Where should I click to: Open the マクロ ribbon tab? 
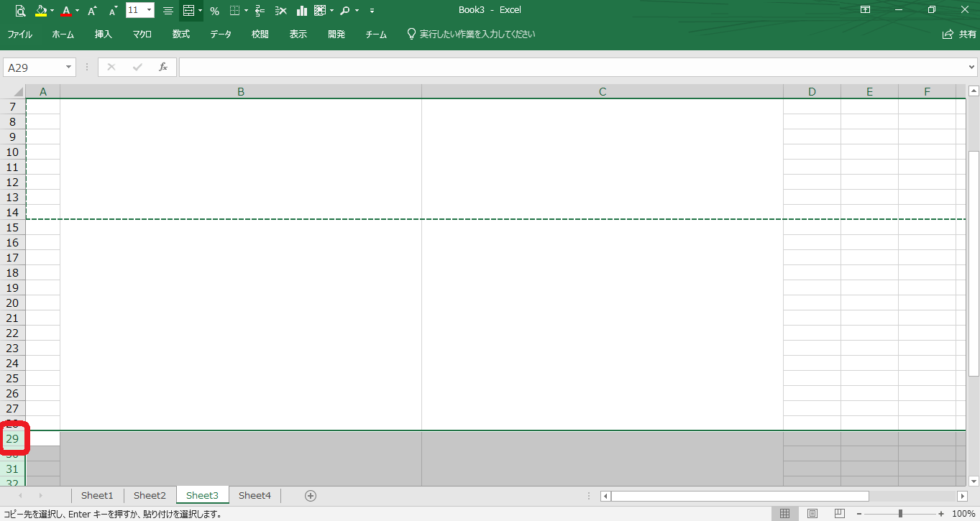(142, 34)
